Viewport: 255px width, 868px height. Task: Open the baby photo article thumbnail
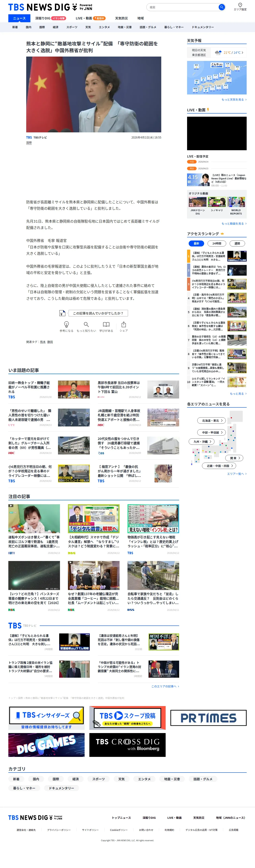click(x=34, y=519)
